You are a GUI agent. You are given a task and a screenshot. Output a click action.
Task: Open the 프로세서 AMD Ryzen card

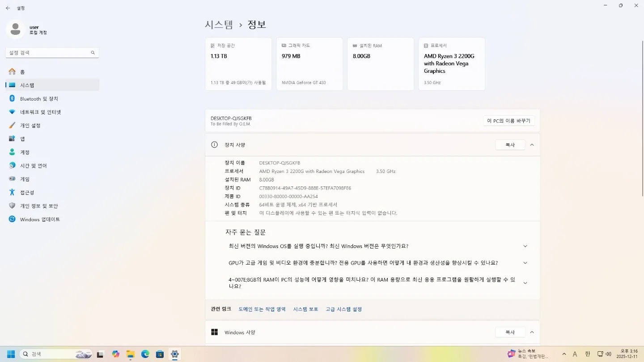(x=452, y=64)
